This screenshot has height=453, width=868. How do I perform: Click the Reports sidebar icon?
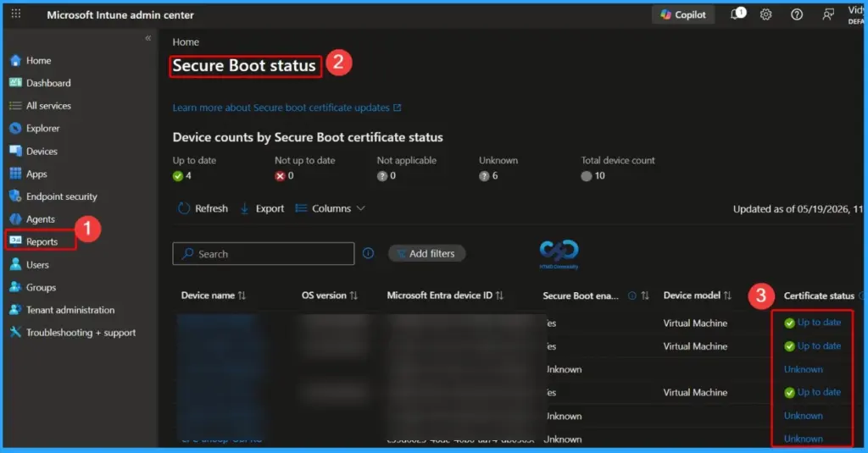tap(15, 240)
